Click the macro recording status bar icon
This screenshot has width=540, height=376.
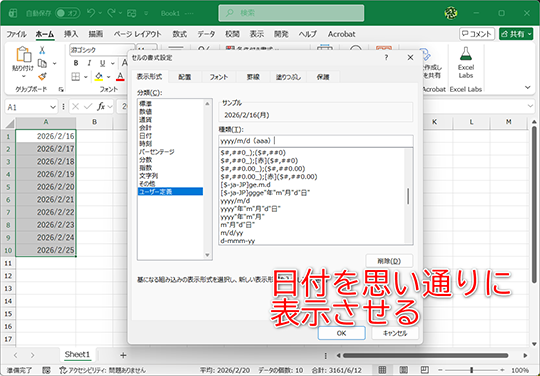pyautogui.click(x=46, y=370)
